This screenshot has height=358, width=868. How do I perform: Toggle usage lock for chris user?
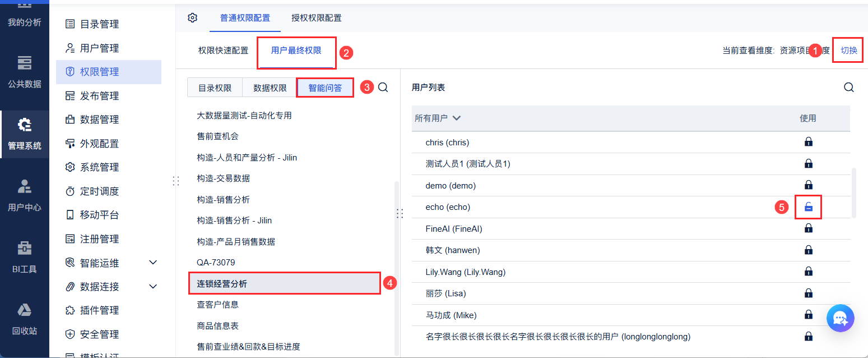point(808,142)
